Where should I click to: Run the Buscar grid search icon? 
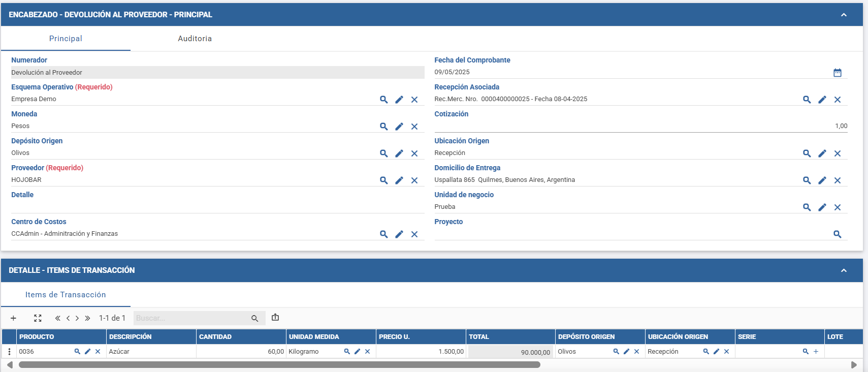point(255,319)
